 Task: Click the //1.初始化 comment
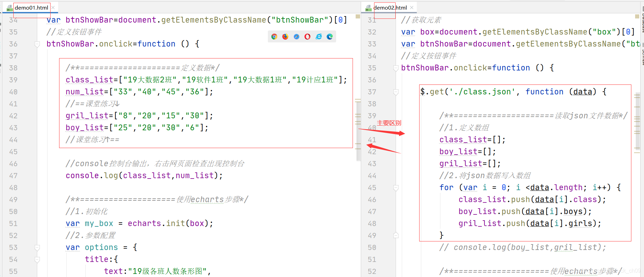pos(87,211)
